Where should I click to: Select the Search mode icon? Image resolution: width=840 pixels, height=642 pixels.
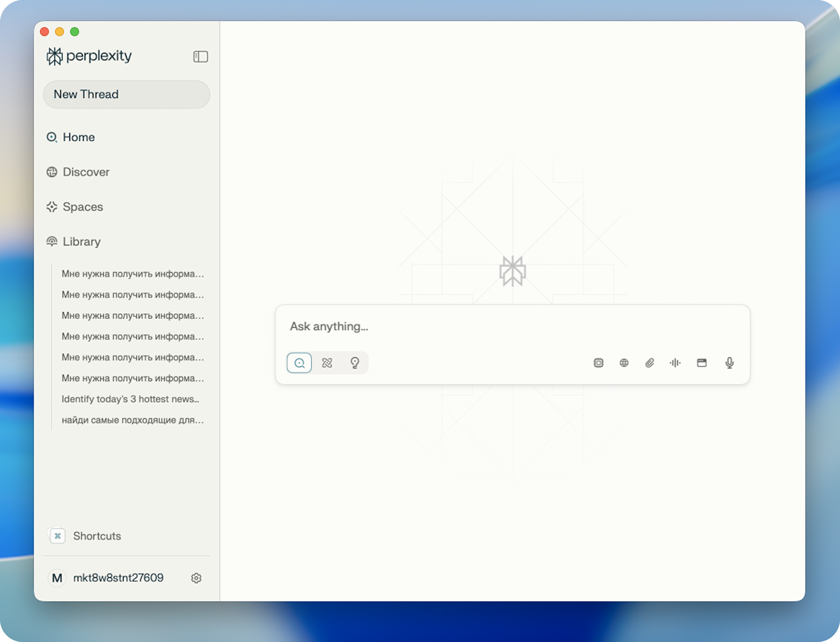[299, 363]
